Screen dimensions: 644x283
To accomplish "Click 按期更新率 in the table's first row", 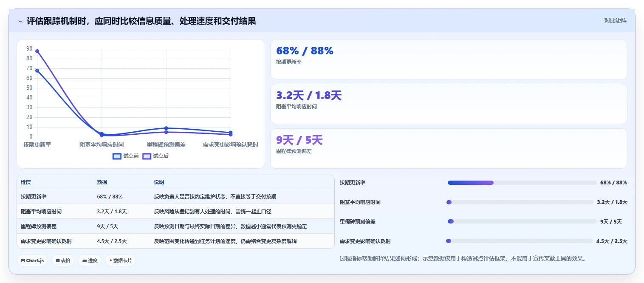I will click(34, 197).
